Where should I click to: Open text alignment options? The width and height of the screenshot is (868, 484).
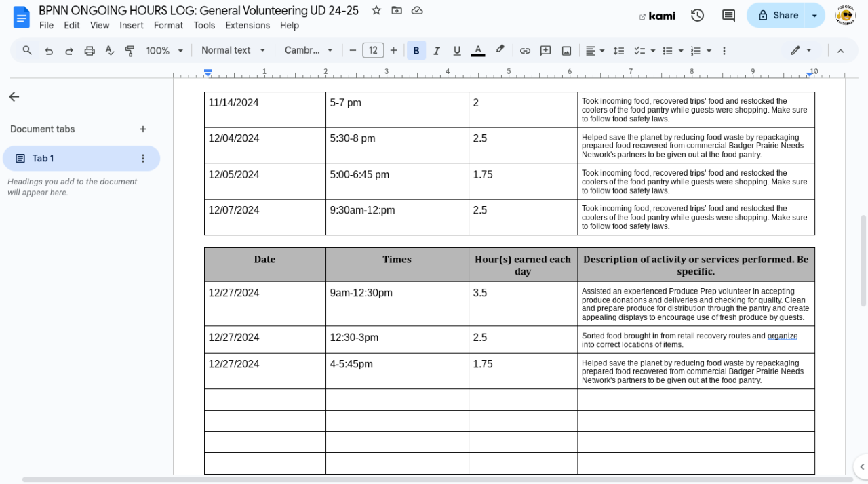click(595, 50)
